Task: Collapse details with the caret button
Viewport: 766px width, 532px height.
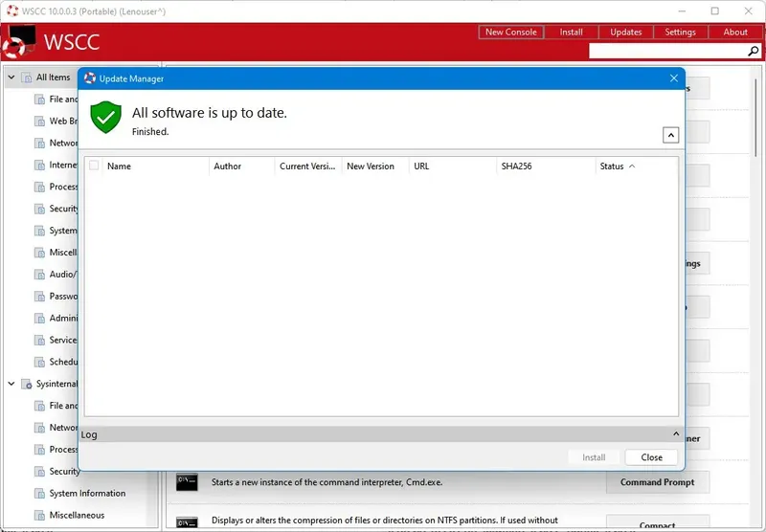Action: point(671,135)
